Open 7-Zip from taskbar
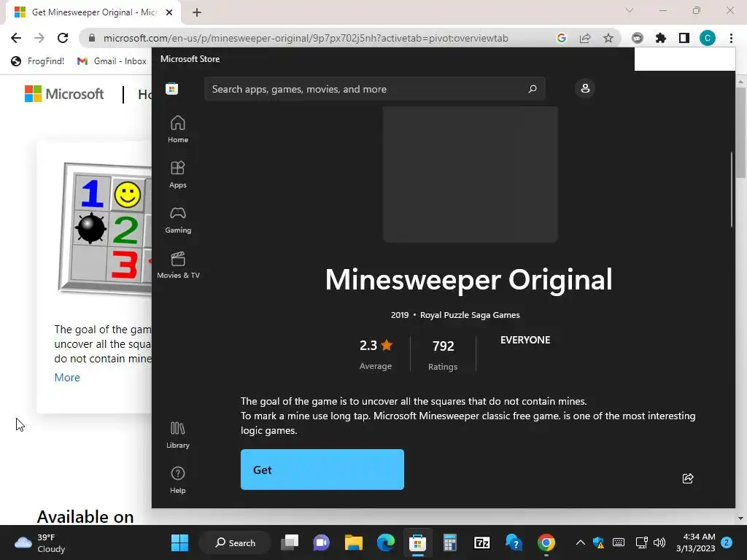The height and width of the screenshot is (560, 747). (x=481, y=542)
